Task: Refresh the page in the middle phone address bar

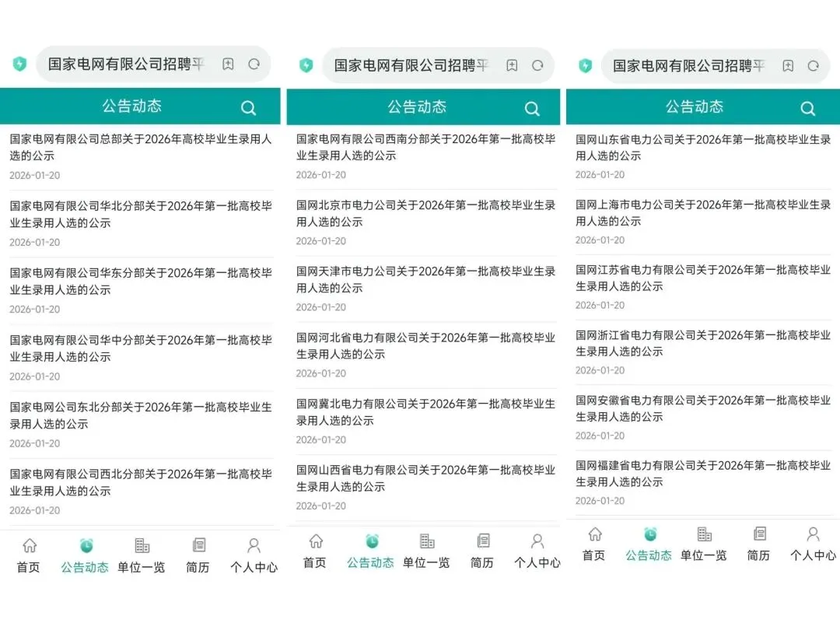Action: click(538, 65)
